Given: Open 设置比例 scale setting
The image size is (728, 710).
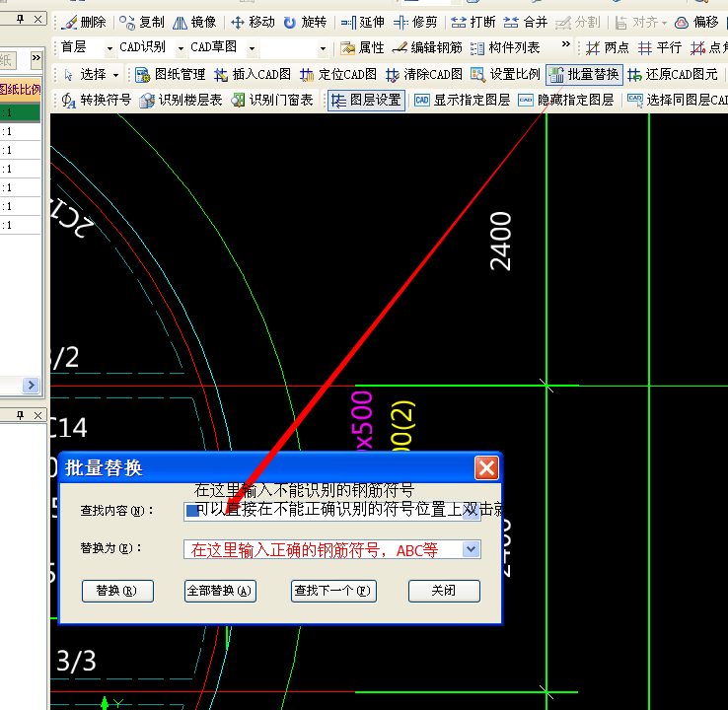Looking at the screenshot, I should 505,74.
